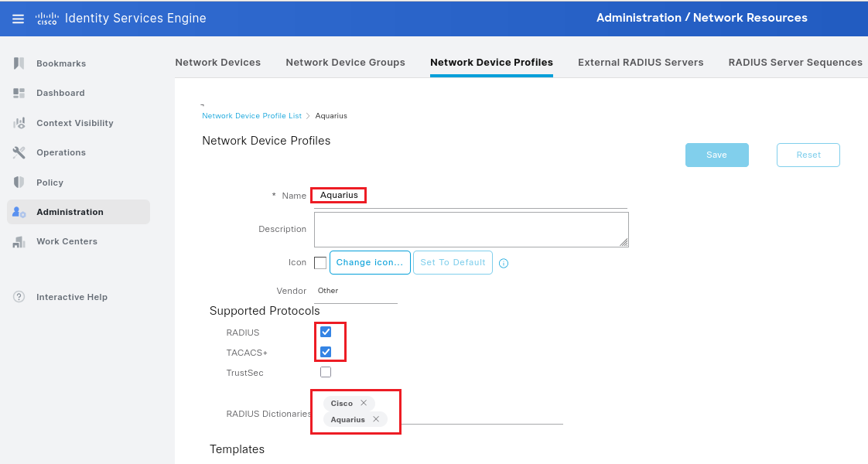Click the Cisco logo

(x=47, y=19)
